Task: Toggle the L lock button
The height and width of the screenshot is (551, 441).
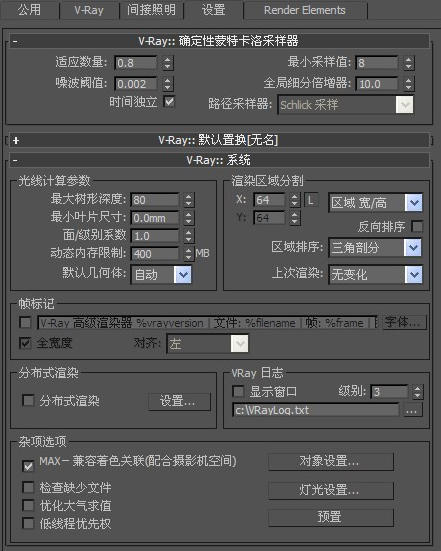Action: click(311, 200)
